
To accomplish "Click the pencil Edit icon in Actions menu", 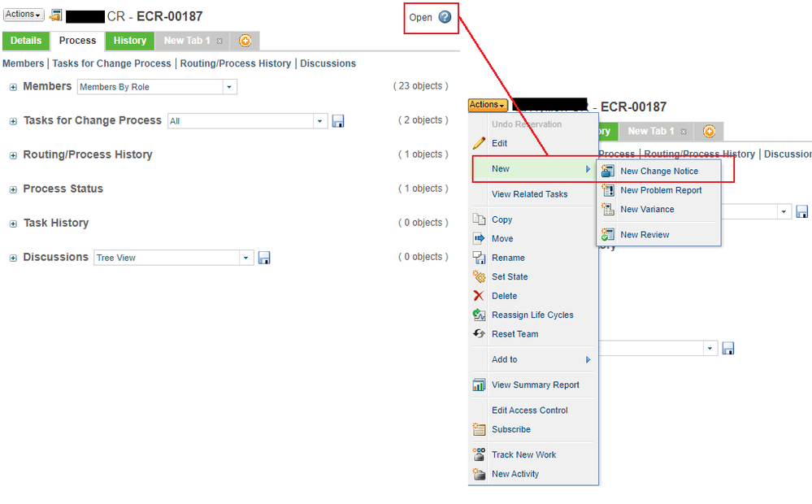I will 479,143.
